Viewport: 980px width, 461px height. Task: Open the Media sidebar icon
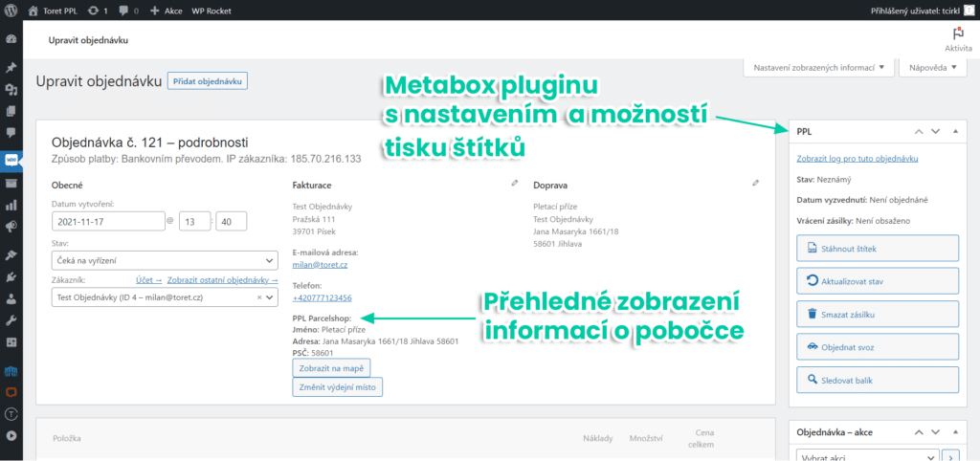coord(11,89)
